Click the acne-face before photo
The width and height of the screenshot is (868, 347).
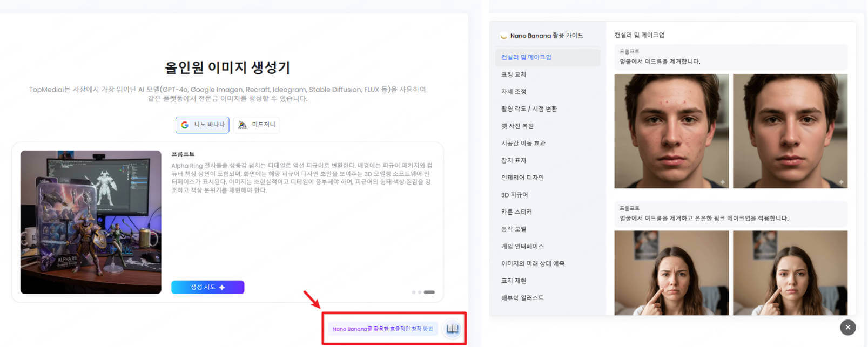click(671, 131)
